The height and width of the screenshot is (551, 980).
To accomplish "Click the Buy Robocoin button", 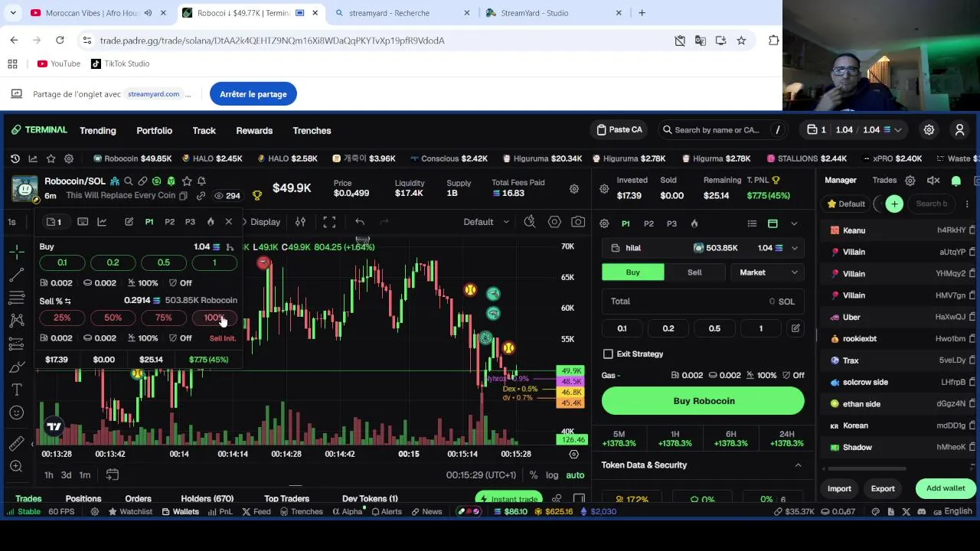I will pyautogui.click(x=703, y=401).
